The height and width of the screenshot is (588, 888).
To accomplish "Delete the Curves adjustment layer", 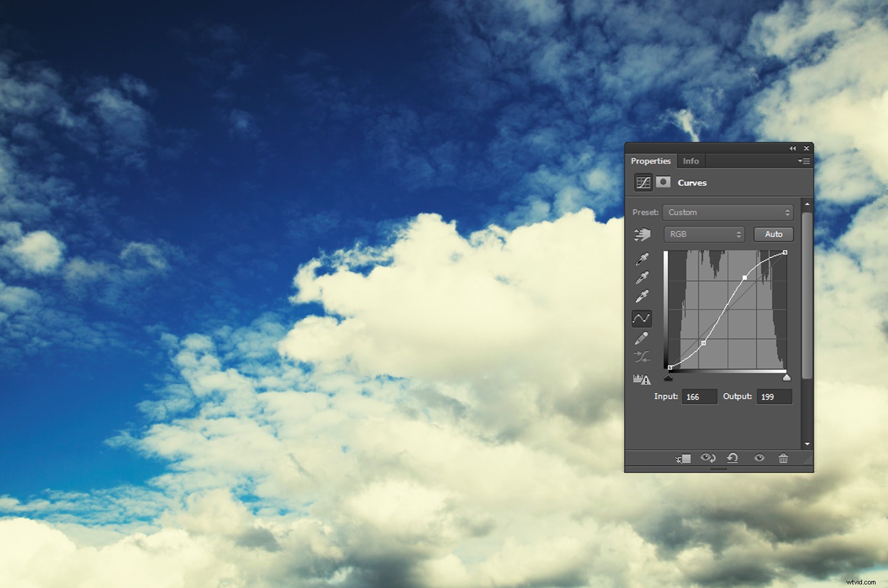I will pos(783,458).
